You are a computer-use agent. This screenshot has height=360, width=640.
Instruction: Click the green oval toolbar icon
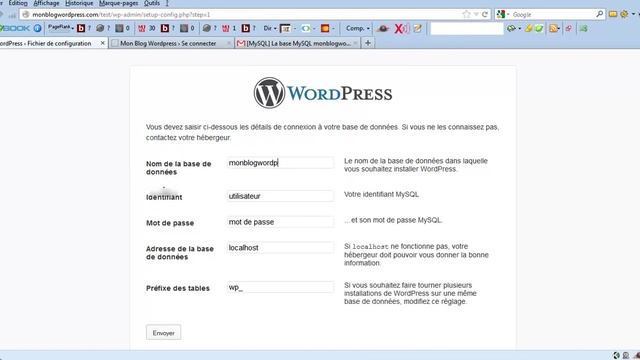306,28
